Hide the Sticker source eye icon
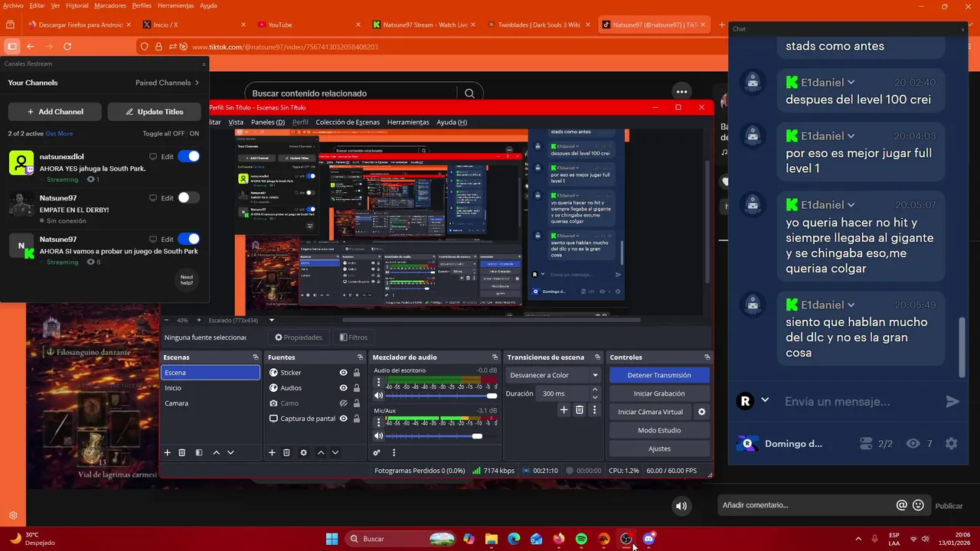The height and width of the screenshot is (551, 980). pyautogui.click(x=343, y=373)
